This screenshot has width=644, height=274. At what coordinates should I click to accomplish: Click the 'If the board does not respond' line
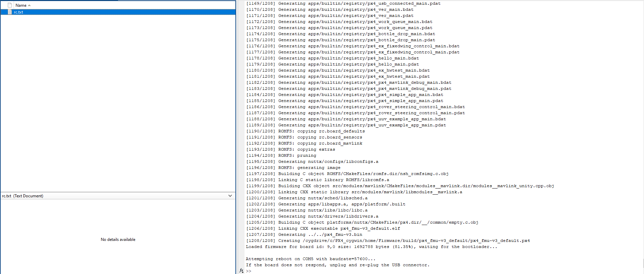coord(338,265)
